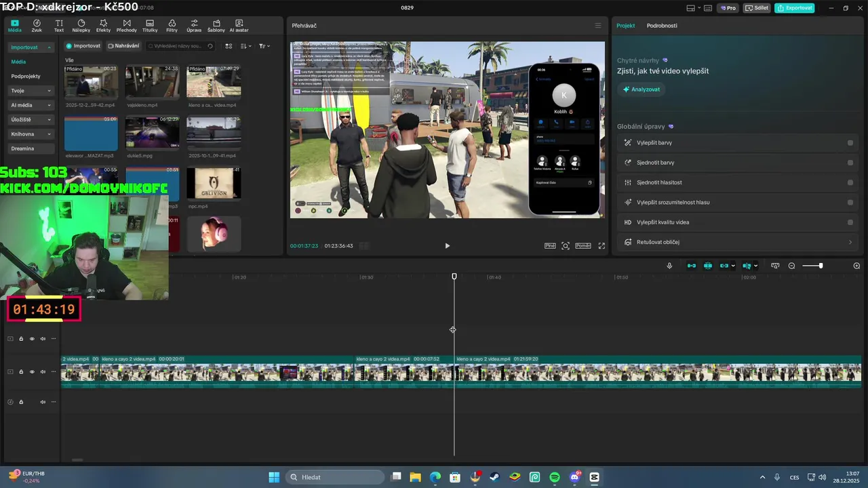Zoom in timeline with plus magnifier

856,266
